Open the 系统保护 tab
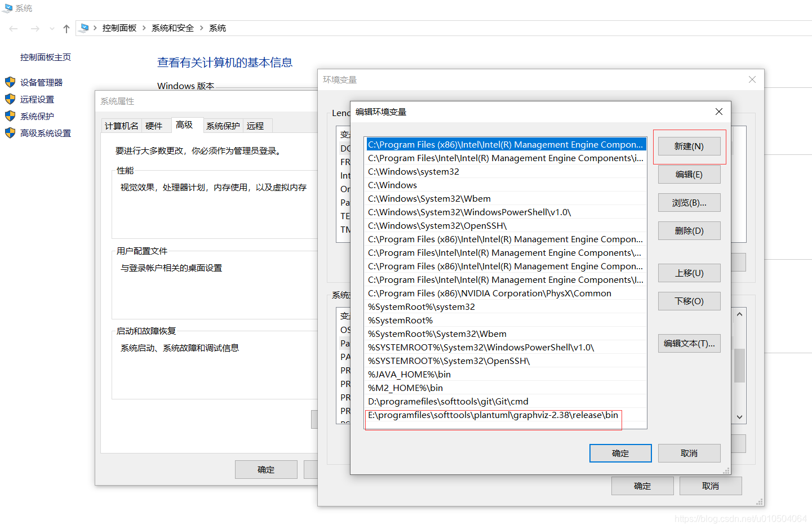The height and width of the screenshot is (529, 812). tap(223, 126)
